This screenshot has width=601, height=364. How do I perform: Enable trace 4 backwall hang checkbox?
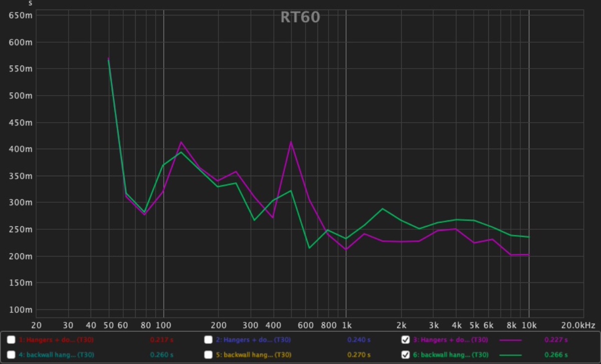coord(11,355)
